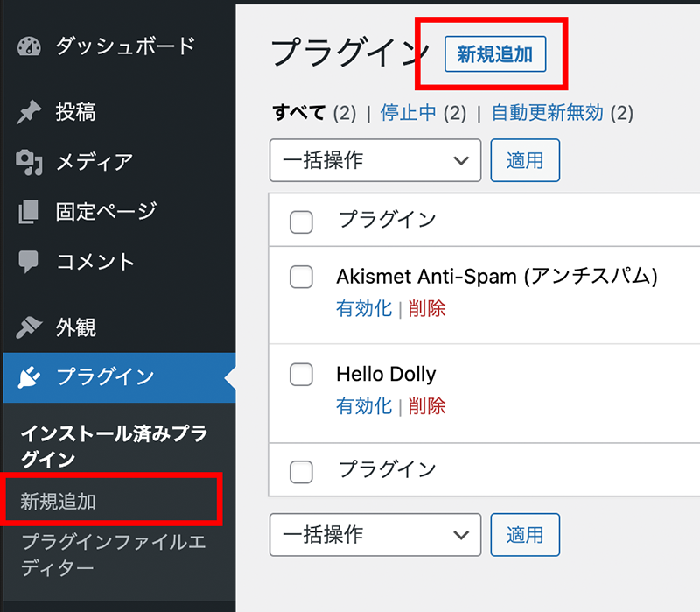The image size is (700, 612).
Task: Click the 投稿 pushpin icon
Action: coord(29,112)
